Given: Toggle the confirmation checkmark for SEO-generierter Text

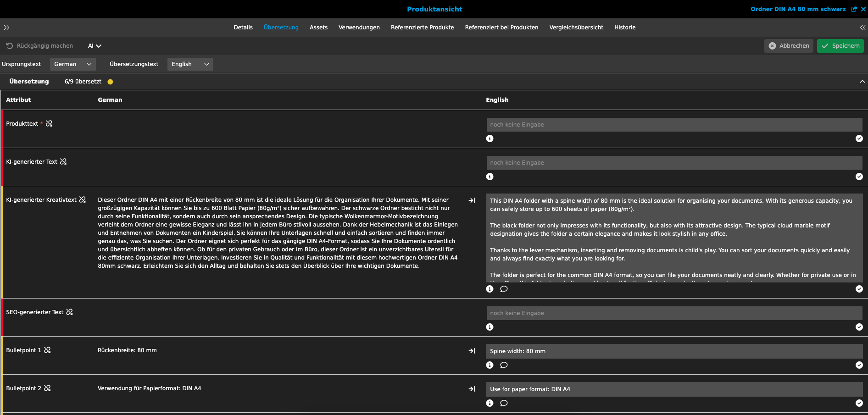Looking at the screenshot, I should (x=859, y=327).
